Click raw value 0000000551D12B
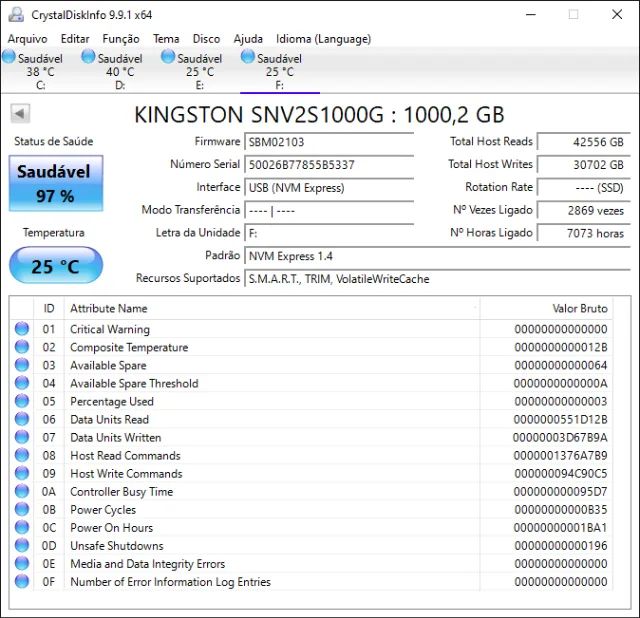Screen dimensions: 640x618 click(560, 419)
